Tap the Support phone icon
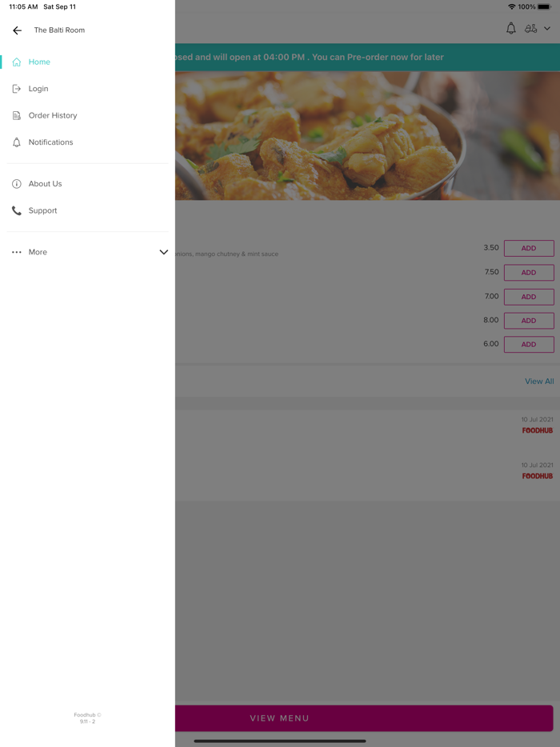 [x=17, y=210]
